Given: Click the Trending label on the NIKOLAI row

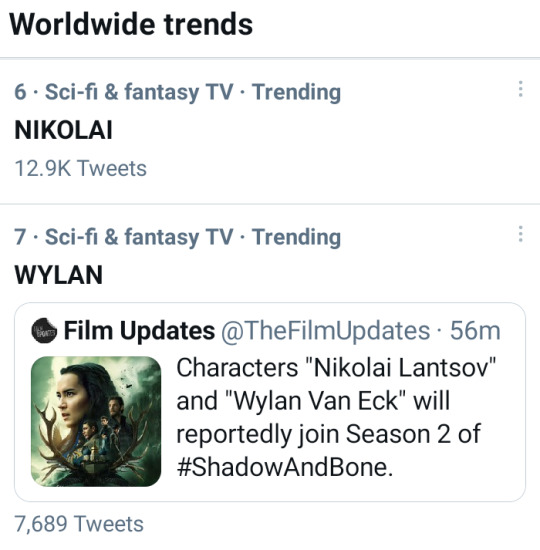Looking at the screenshot, I should tap(296, 92).
